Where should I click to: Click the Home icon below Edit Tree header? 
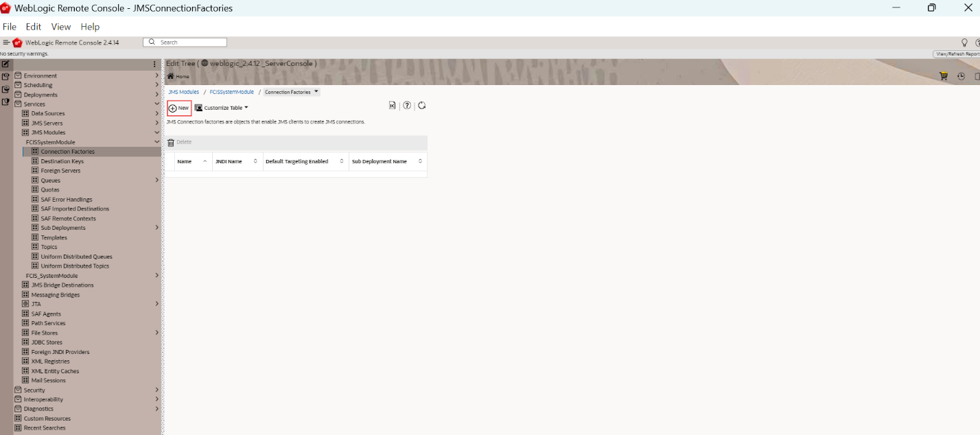171,76
